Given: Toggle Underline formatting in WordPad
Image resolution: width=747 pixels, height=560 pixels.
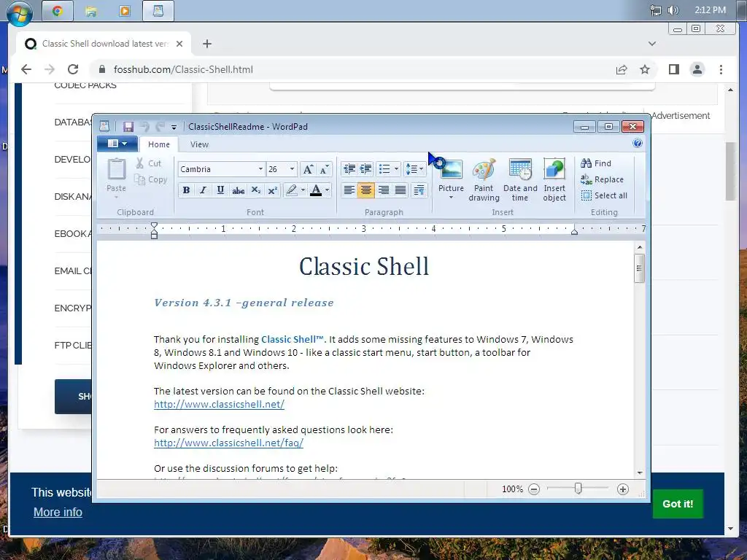Looking at the screenshot, I should pyautogui.click(x=220, y=190).
